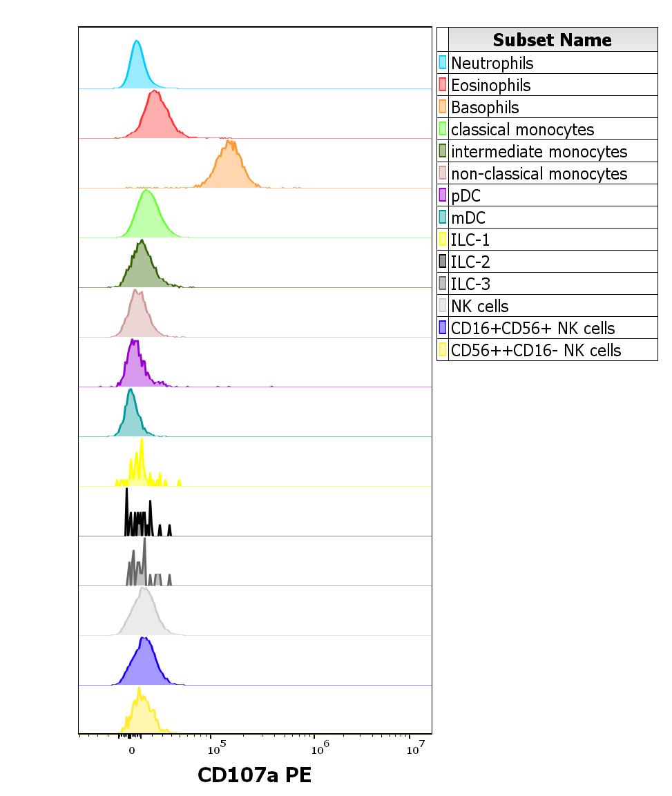Click the mDC teal legend swatch
Viewport: 672px width, 796px height.
point(444,217)
